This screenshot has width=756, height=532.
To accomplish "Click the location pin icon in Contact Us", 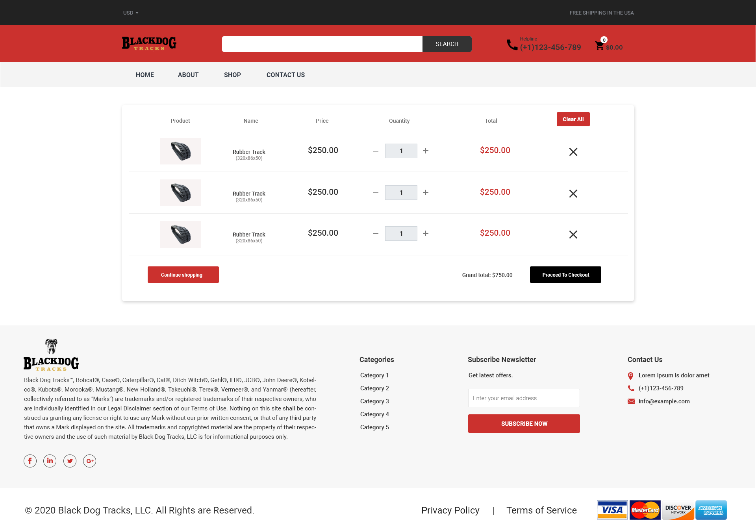I will 631,375.
